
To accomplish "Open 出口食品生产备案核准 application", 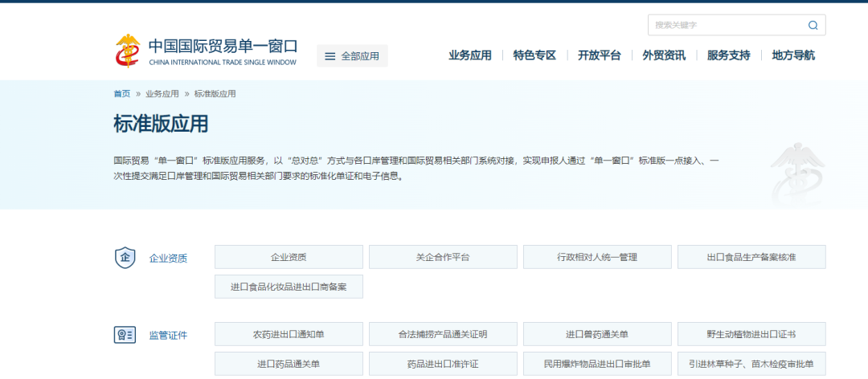I will pos(751,257).
